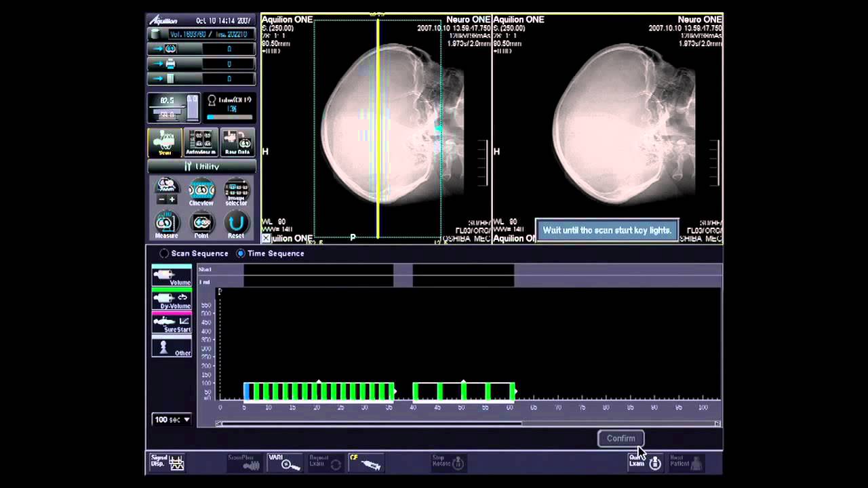Click the Signal Disp. icon

pos(167,462)
